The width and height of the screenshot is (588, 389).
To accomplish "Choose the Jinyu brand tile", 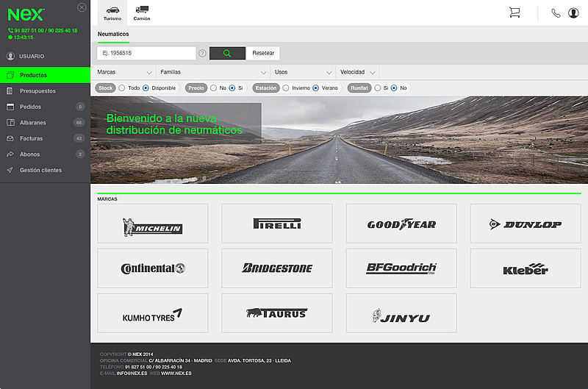I will click(x=401, y=313).
